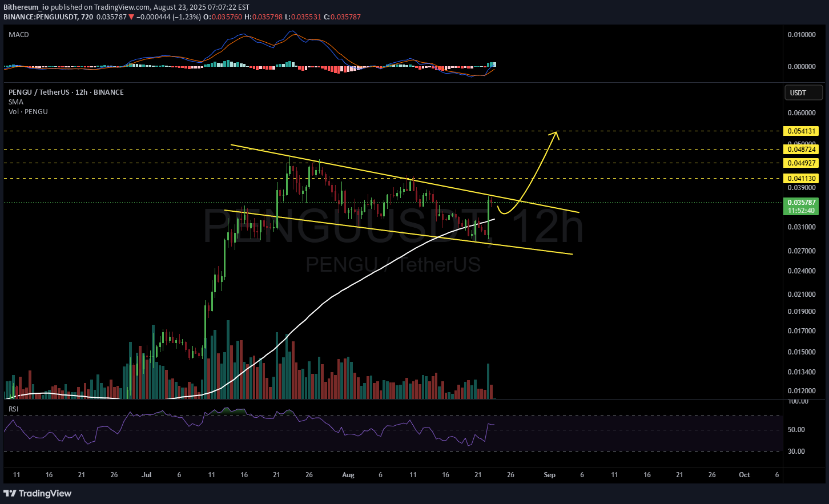Click the RSI 30.00 axis value
The height and width of the screenshot is (504, 829).
(x=796, y=451)
